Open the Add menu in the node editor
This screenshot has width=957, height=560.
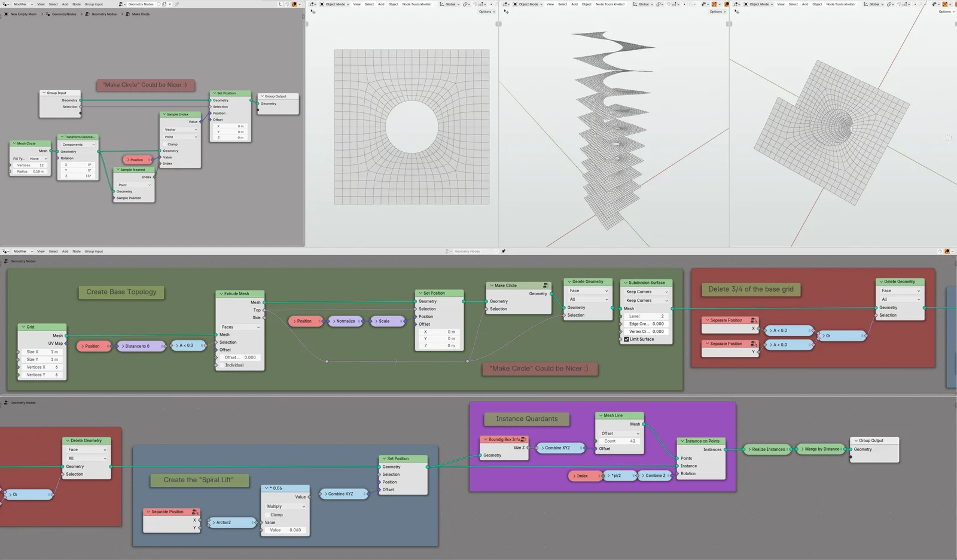(66, 4)
